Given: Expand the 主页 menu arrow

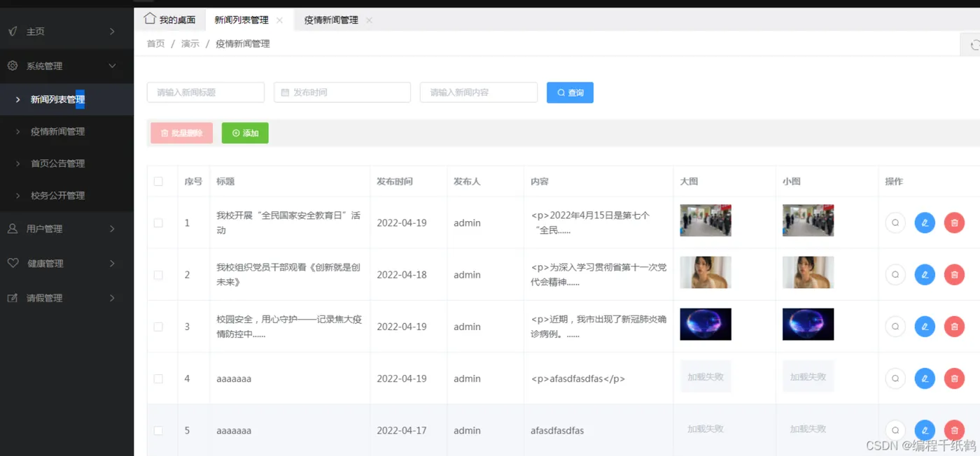Looking at the screenshot, I should click(x=112, y=31).
